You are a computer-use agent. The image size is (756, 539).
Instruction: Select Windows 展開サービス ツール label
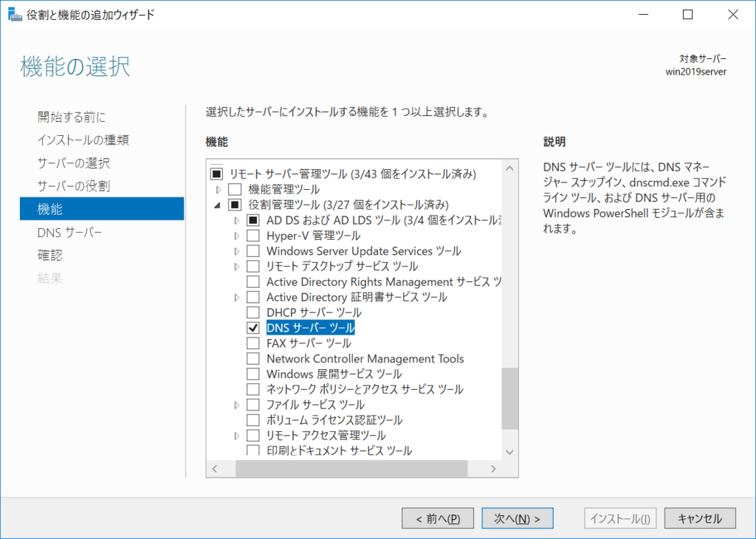coord(334,374)
